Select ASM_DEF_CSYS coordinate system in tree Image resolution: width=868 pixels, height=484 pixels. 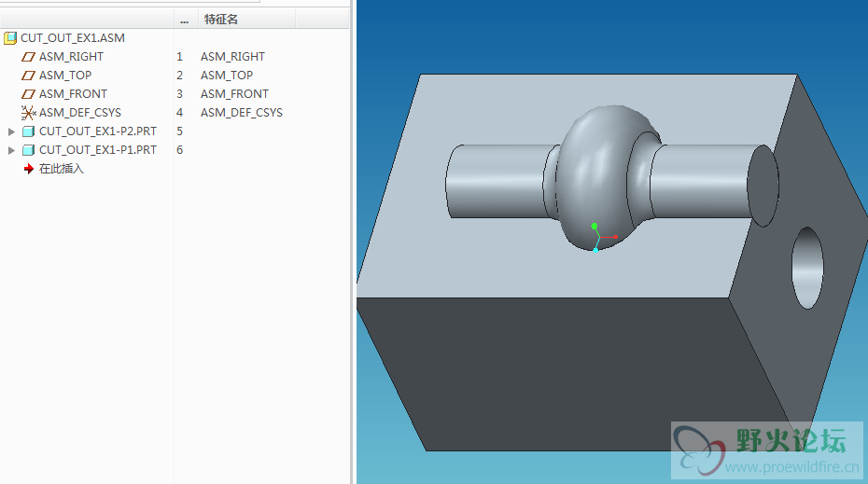[x=79, y=113]
